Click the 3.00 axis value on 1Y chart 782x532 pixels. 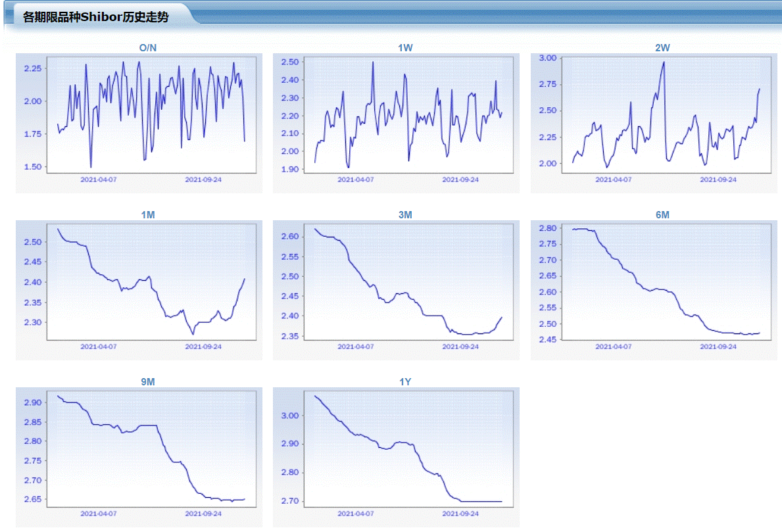290,416
